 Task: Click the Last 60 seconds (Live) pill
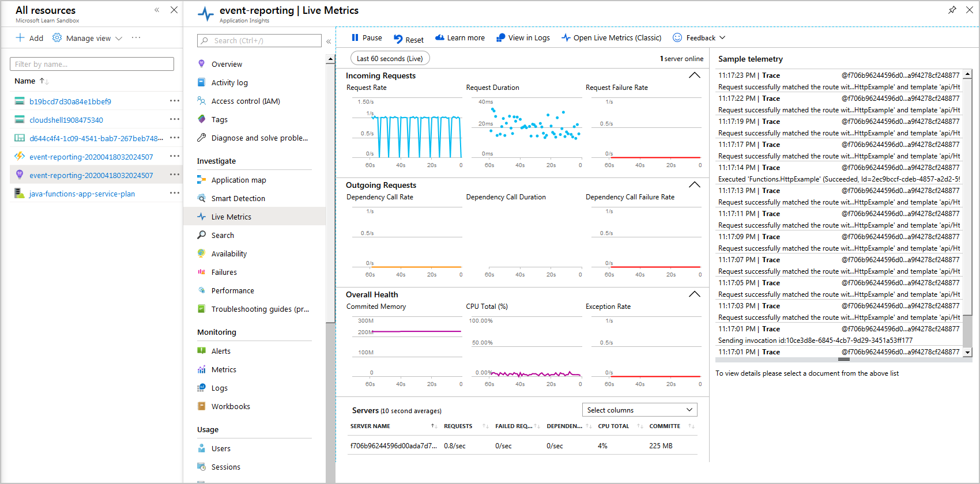(x=390, y=58)
